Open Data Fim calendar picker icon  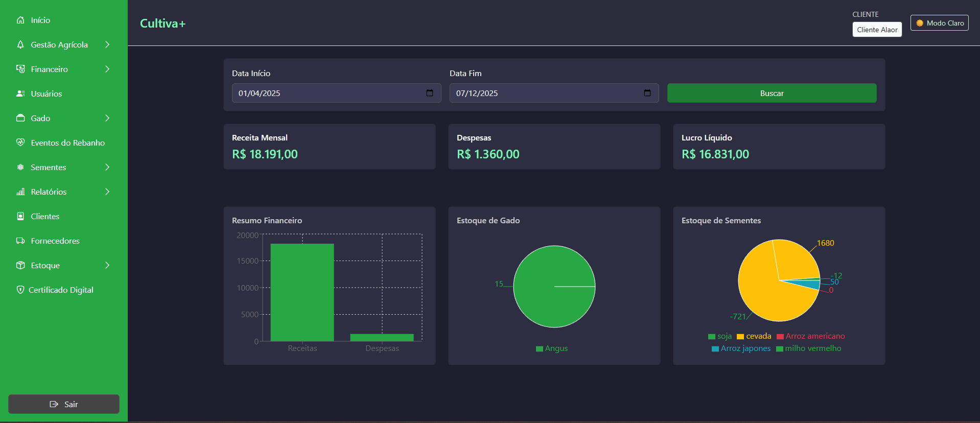[647, 93]
